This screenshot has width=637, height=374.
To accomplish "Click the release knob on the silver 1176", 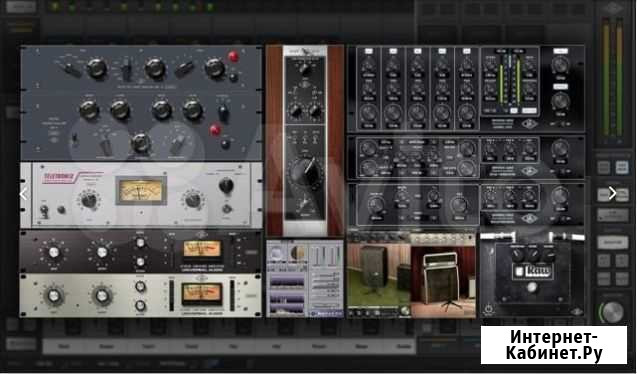I will (x=140, y=305).
